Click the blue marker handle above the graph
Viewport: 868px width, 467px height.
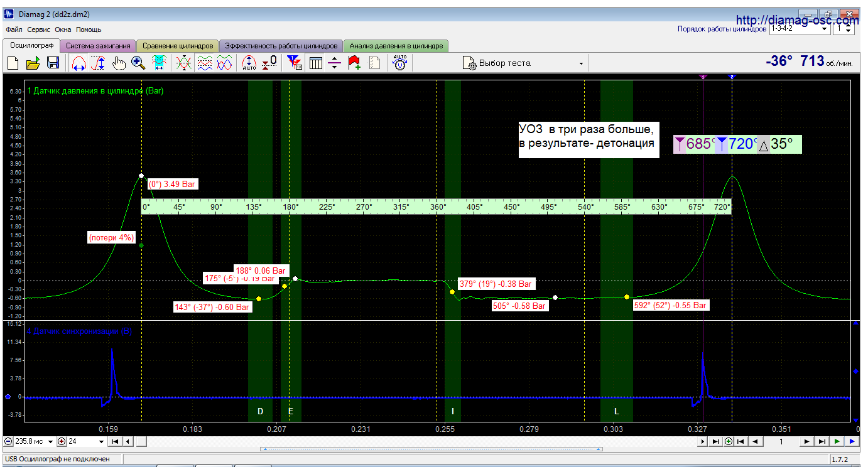point(732,76)
